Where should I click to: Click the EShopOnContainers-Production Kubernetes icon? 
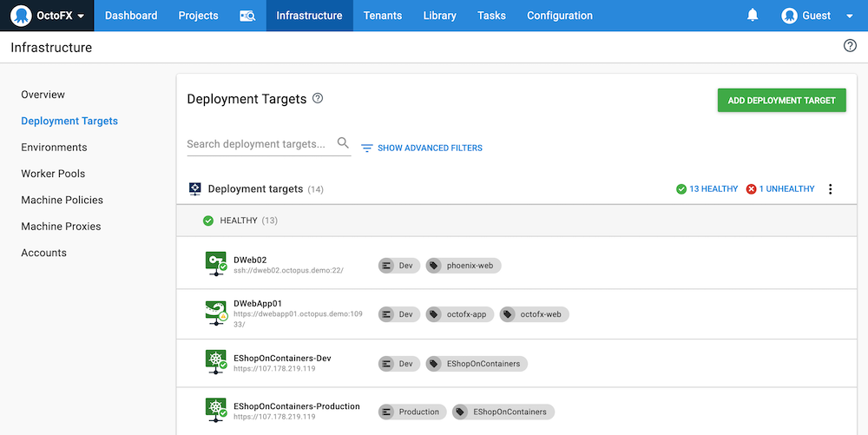point(215,411)
